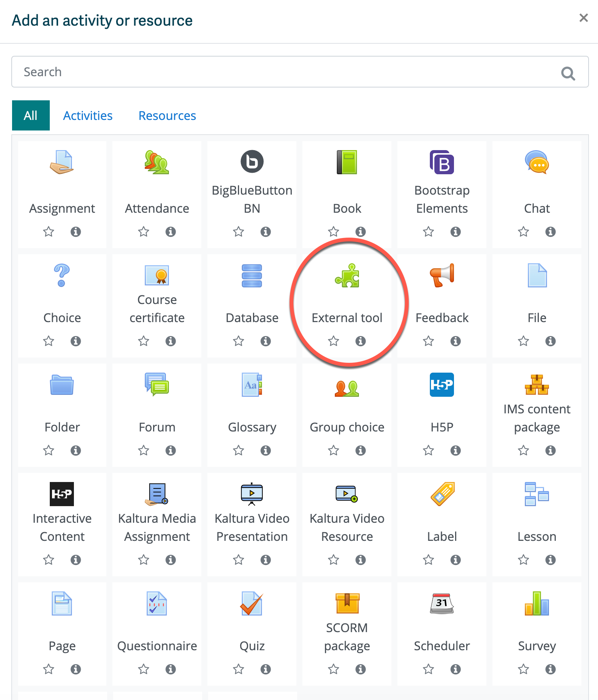The height and width of the screenshot is (700, 598).
Task: Choose the BigBlueButton BN icon
Action: click(x=252, y=162)
